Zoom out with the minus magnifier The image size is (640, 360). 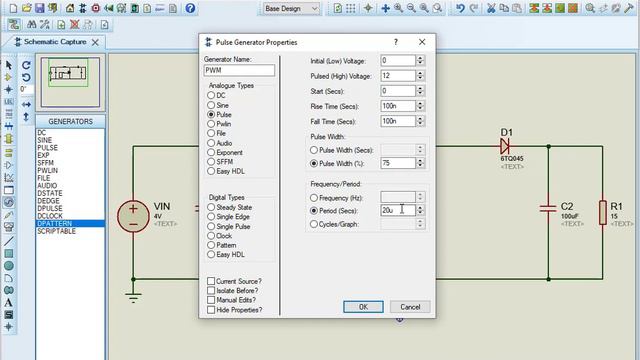click(411, 8)
